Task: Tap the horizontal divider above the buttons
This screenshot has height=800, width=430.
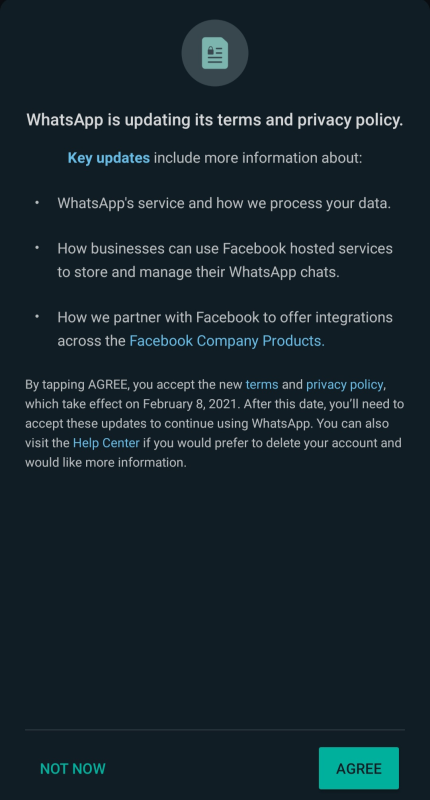Action: (215, 730)
